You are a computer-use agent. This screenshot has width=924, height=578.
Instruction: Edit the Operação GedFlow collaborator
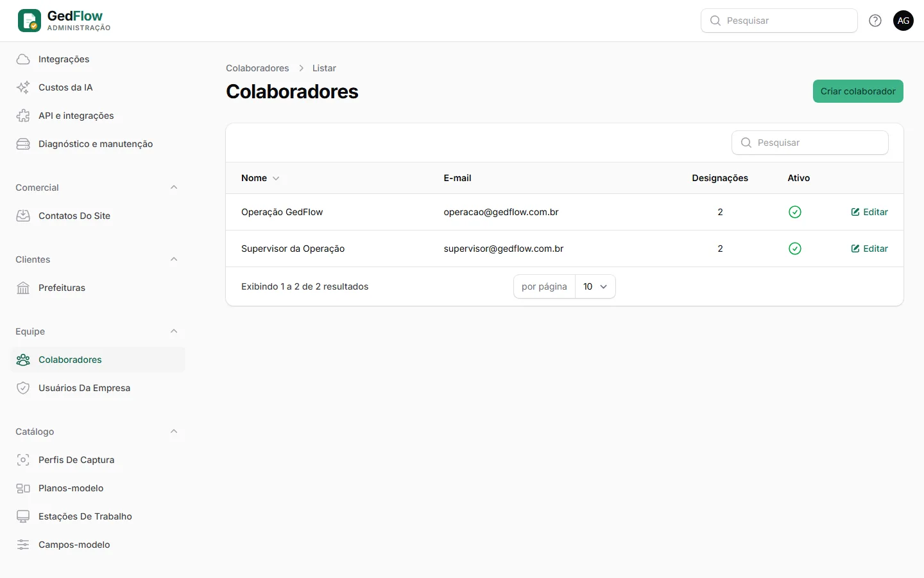coord(869,212)
